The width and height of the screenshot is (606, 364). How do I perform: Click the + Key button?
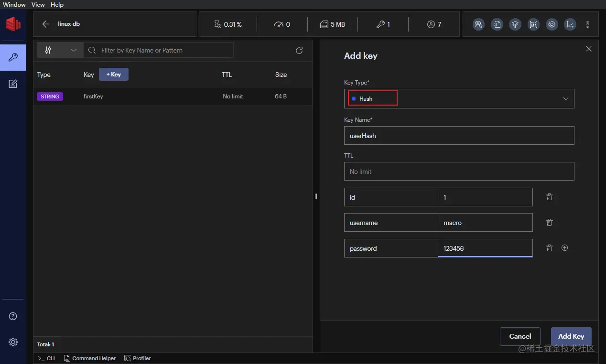click(113, 75)
